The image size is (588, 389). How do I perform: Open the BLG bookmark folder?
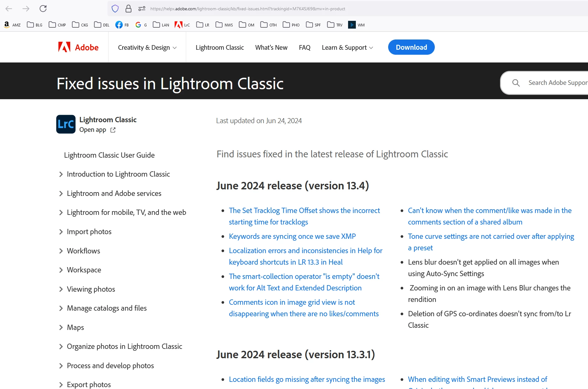click(34, 25)
